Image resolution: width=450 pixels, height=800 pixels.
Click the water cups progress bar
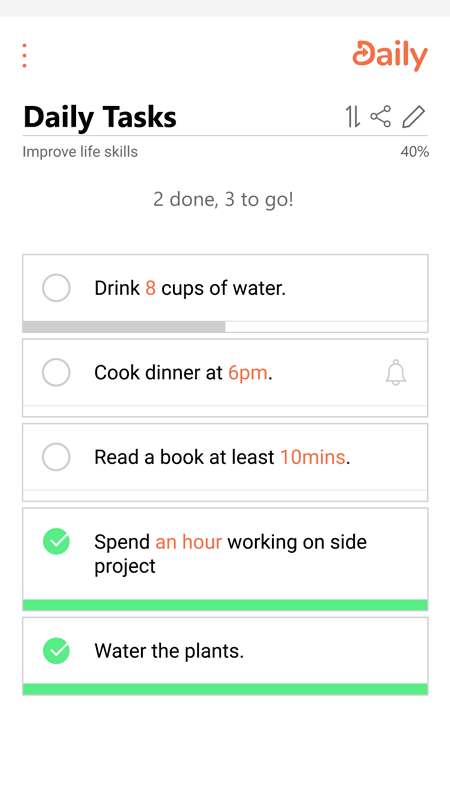tap(225, 327)
